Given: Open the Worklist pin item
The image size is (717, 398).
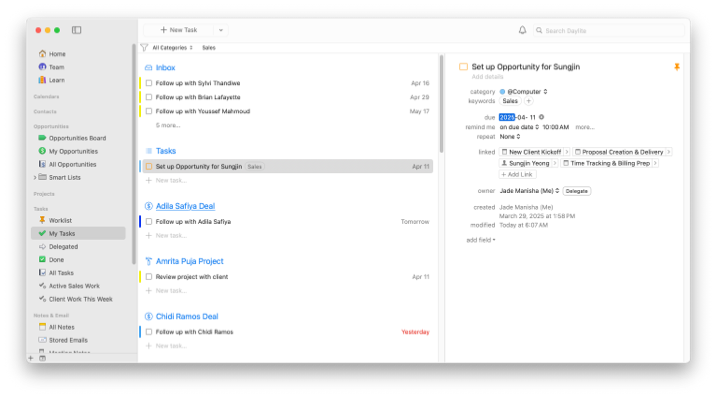Looking at the screenshot, I should pyautogui.click(x=55, y=221).
